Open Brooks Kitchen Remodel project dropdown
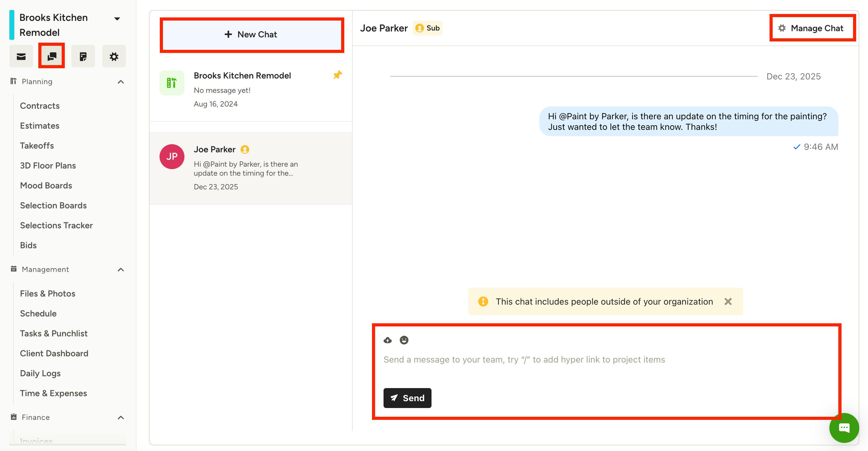Screen dimensions: 868x451 coord(117,19)
